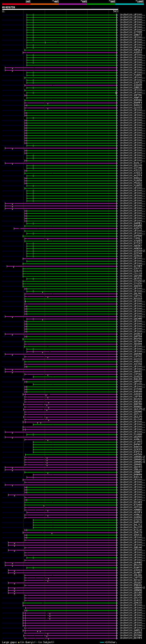146x644 pixels.
Task: Click the UniRef100_Q9BE29 label
Action: [131, 87]
